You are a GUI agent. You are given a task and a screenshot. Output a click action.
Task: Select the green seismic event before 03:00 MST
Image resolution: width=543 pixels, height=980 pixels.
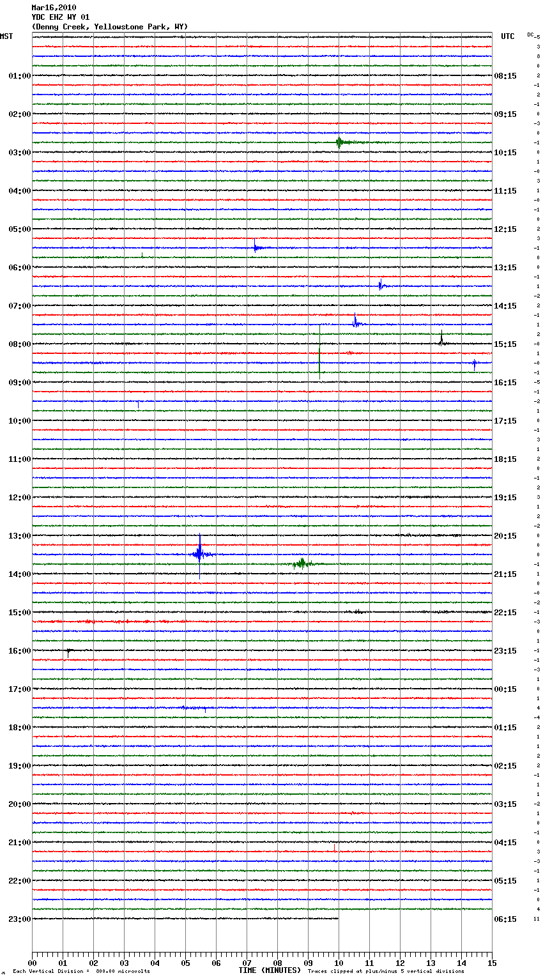tap(339, 142)
